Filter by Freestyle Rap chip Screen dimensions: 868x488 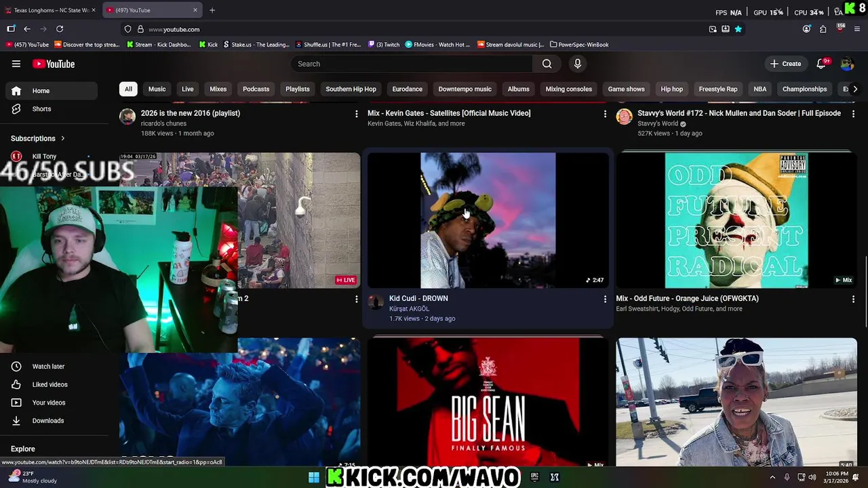click(x=718, y=89)
